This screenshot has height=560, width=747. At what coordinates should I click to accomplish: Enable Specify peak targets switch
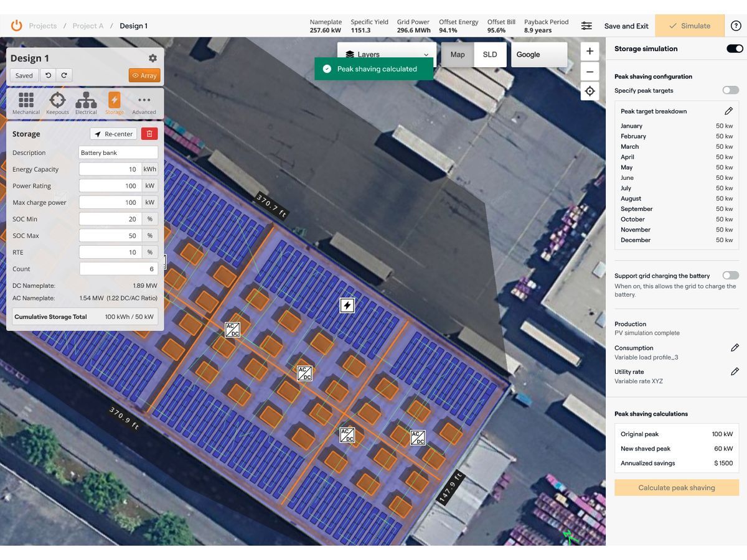click(x=731, y=90)
